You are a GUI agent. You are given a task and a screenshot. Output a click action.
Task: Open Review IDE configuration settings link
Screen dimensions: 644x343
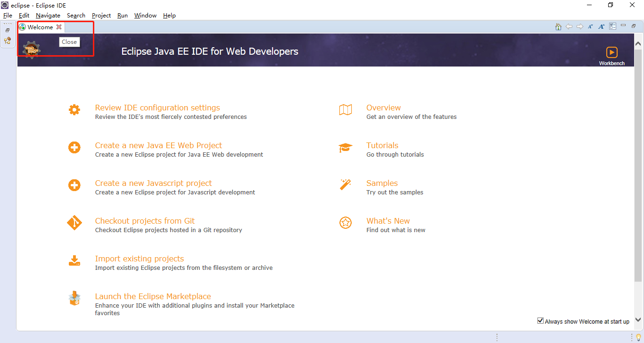[157, 108]
